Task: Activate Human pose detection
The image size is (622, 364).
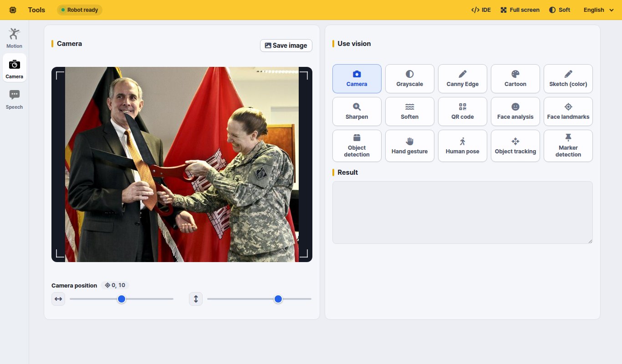Action: pyautogui.click(x=463, y=146)
